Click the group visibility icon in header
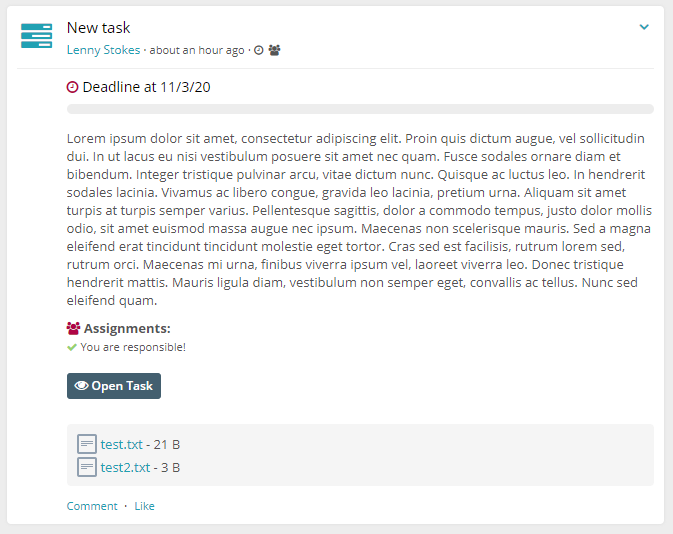 [x=274, y=50]
